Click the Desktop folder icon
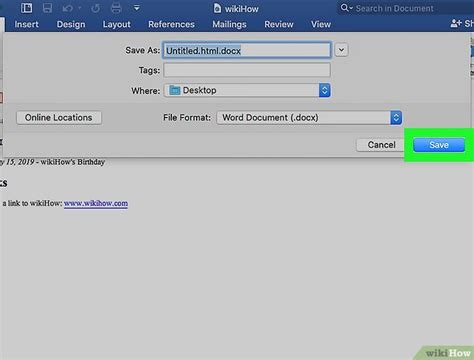The image size is (474, 360). point(175,90)
